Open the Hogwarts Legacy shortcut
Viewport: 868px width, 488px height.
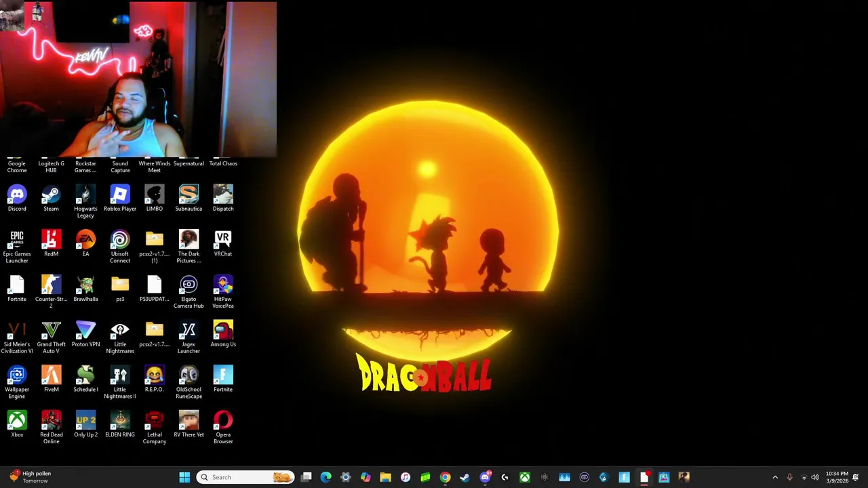pyautogui.click(x=85, y=201)
